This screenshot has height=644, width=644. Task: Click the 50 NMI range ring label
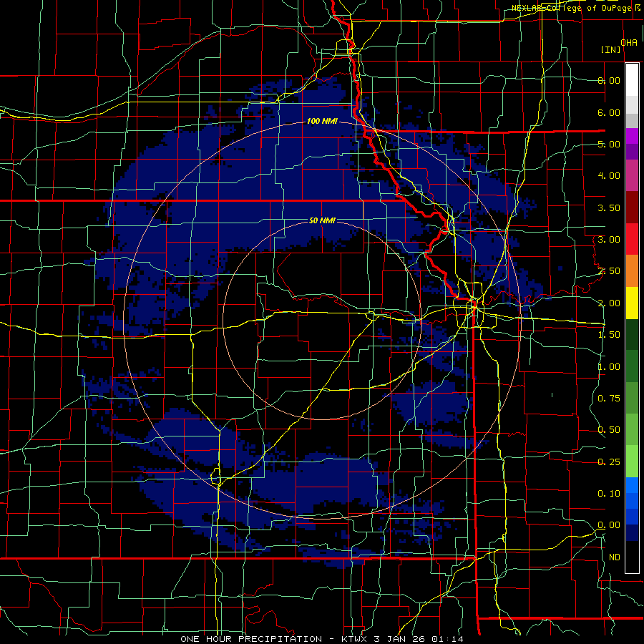coord(322,220)
